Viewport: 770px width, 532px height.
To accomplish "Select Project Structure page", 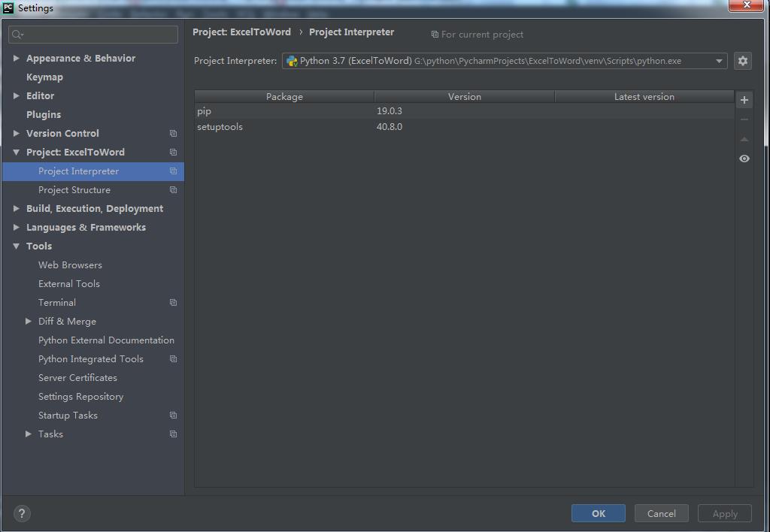I will click(x=74, y=190).
